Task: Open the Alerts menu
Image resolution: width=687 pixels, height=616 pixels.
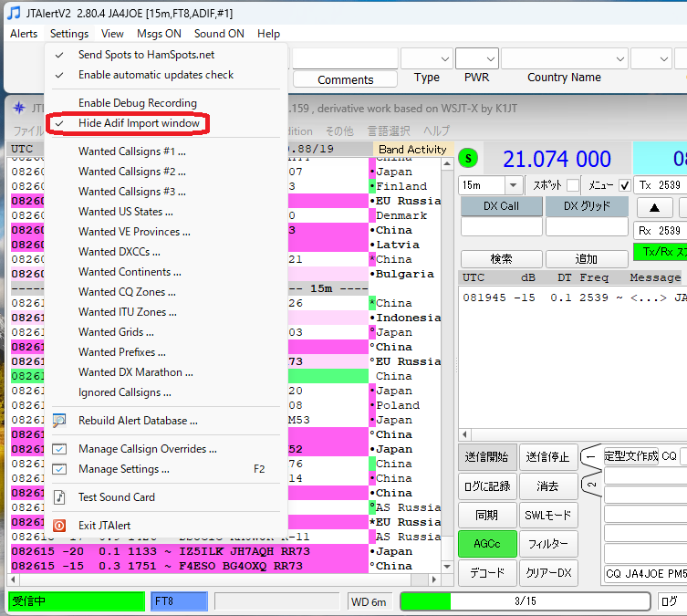Action: (x=24, y=34)
